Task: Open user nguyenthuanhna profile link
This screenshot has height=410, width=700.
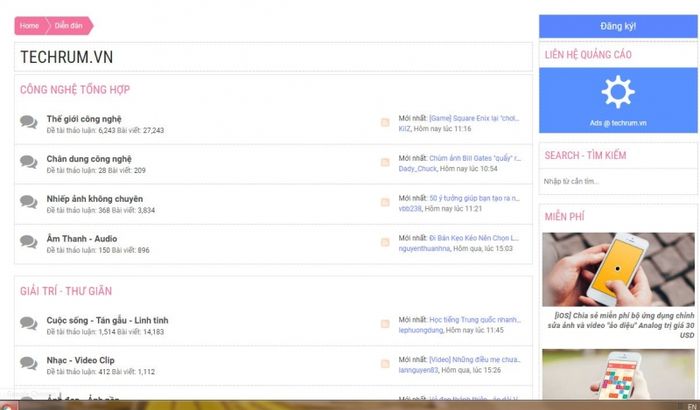Action: click(x=424, y=248)
